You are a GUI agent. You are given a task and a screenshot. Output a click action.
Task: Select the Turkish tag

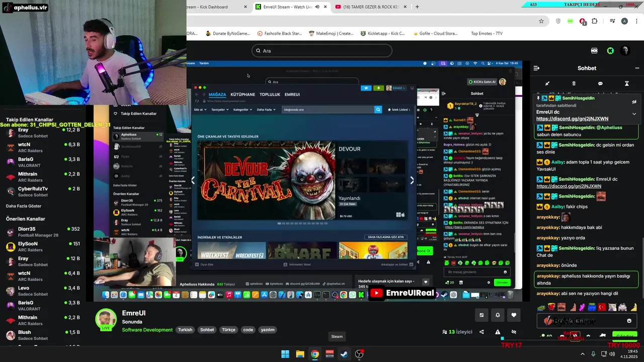pos(185,330)
